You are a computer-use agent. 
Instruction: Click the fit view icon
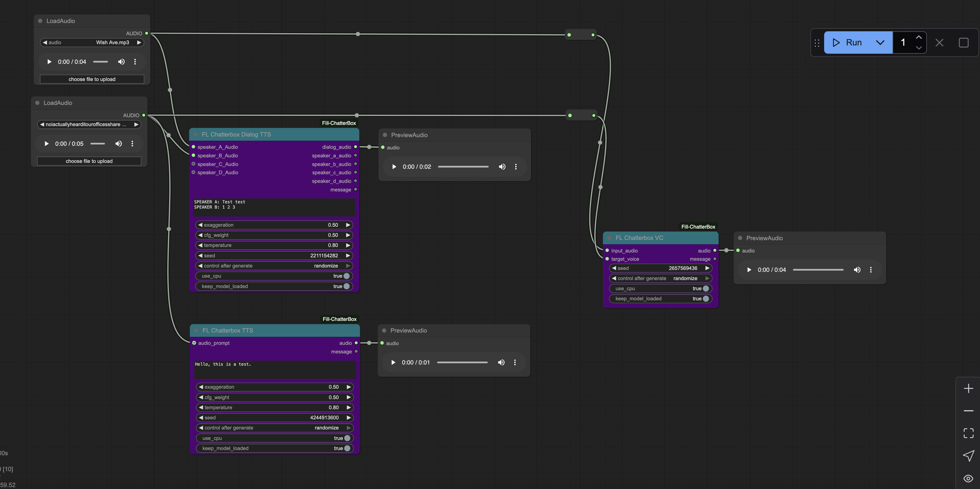pos(968,433)
